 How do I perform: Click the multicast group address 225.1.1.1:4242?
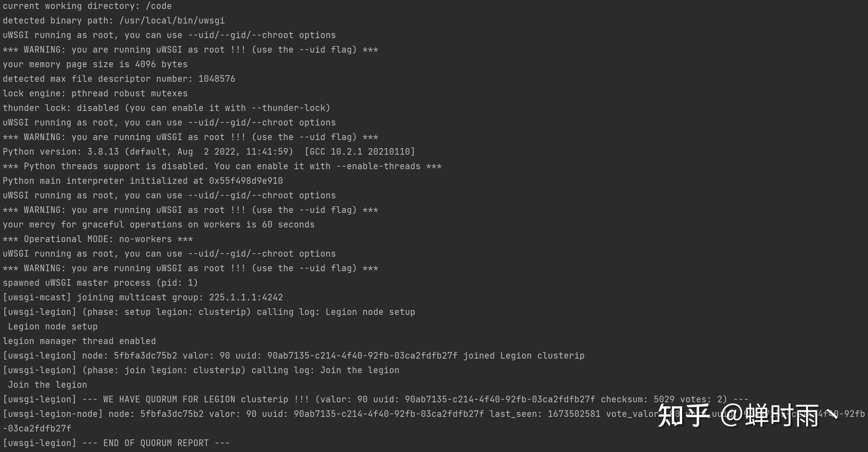click(246, 297)
